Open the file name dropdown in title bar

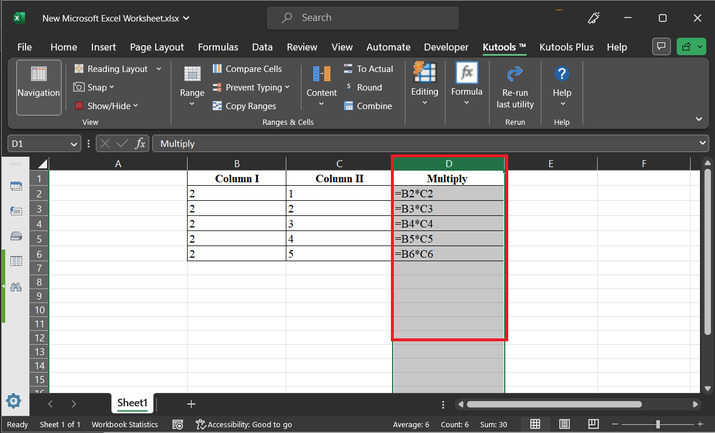pyautogui.click(x=186, y=18)
